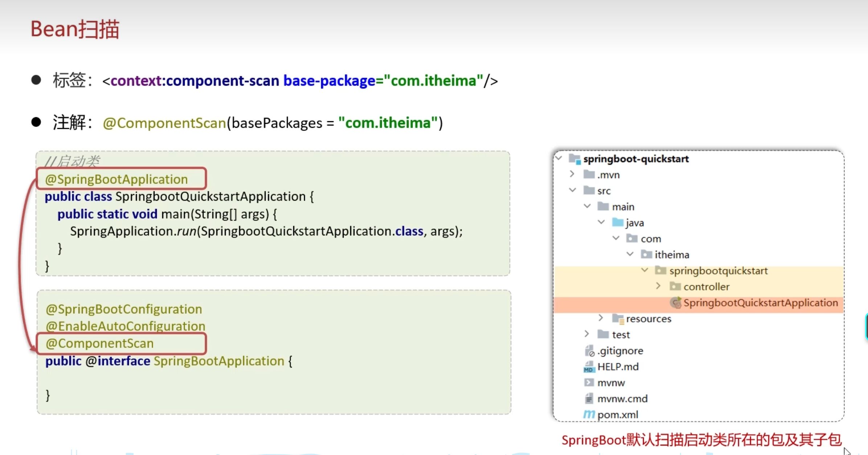Click the resources folder icon
This screenshot has width=868, height=455.
click(618, 319)
